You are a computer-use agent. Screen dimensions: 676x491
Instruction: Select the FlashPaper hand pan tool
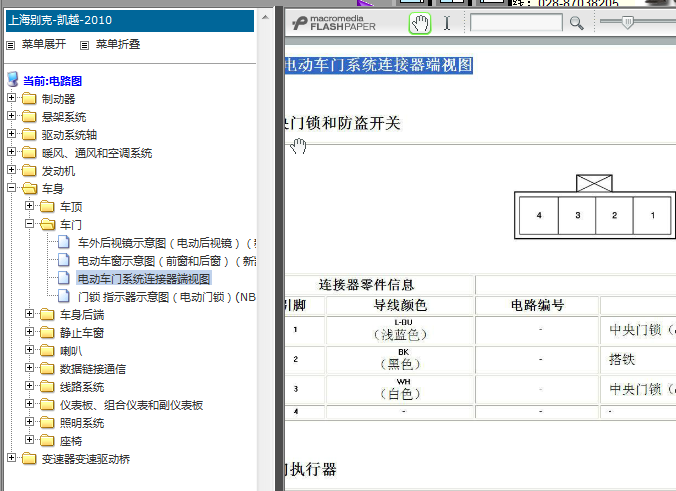[x=419, y=23]
